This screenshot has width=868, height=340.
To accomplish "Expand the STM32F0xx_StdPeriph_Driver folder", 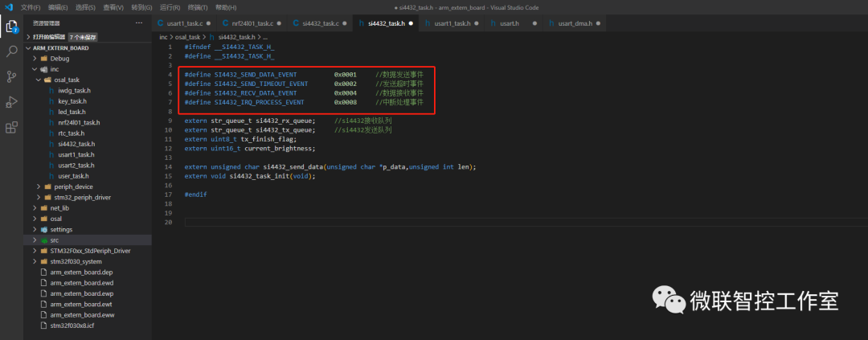I will 89,251.
